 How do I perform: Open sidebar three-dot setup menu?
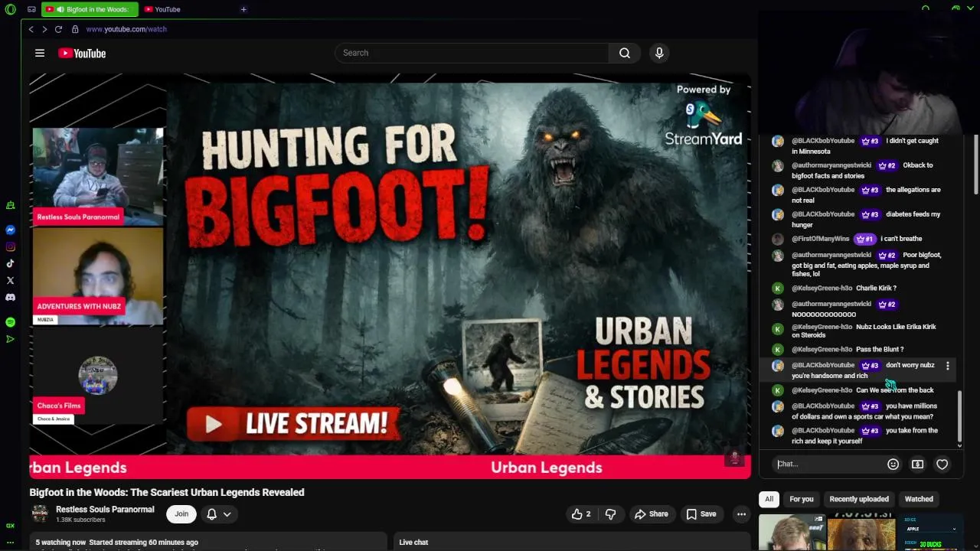click(10, 542)
